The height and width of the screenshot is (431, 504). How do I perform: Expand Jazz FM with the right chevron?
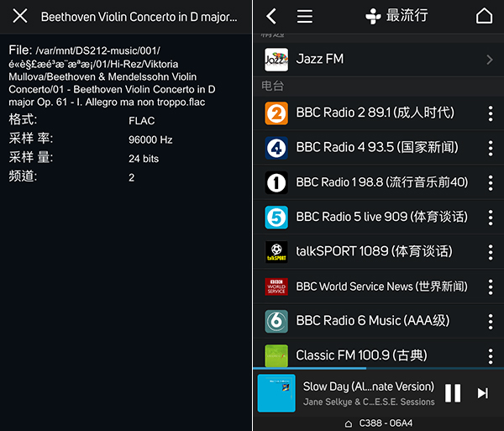click(x=490, y=60)
